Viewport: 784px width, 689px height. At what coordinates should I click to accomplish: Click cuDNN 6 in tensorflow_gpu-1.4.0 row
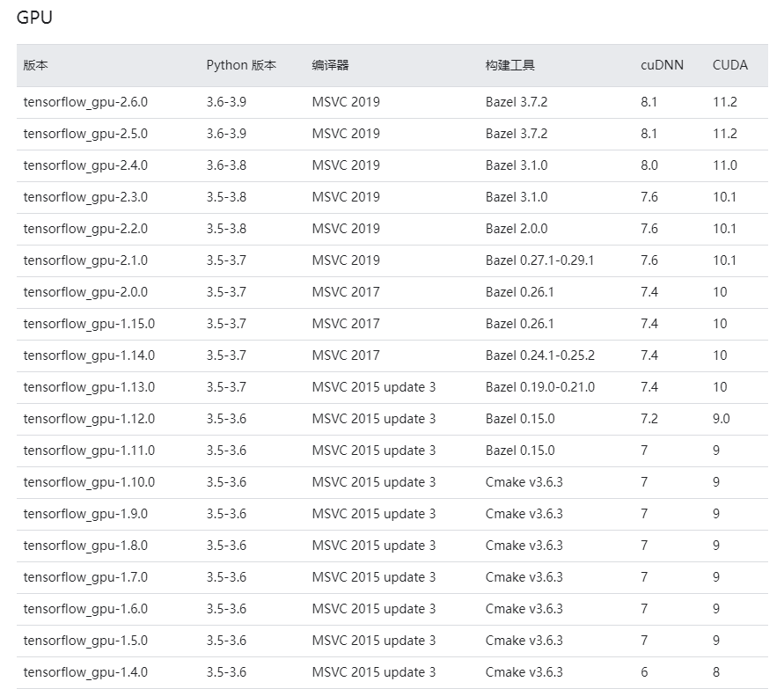644,672
